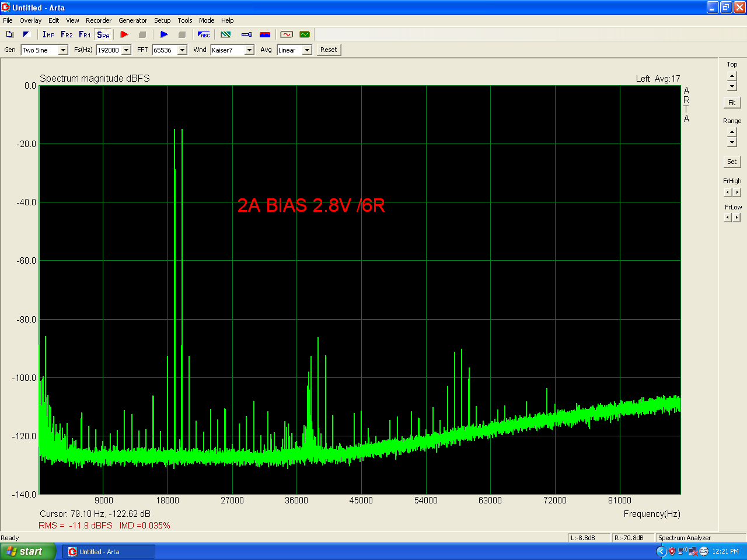Click the red and blue spectrum toolbar icon
Viewport: 747px width, 560px height.
pyautogui.click(x=265, y=34)
